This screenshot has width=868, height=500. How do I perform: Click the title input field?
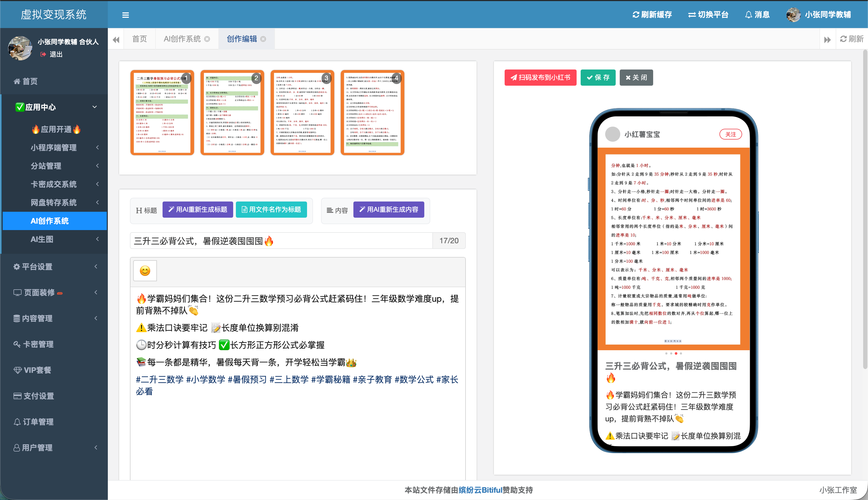tap(281, 241)
